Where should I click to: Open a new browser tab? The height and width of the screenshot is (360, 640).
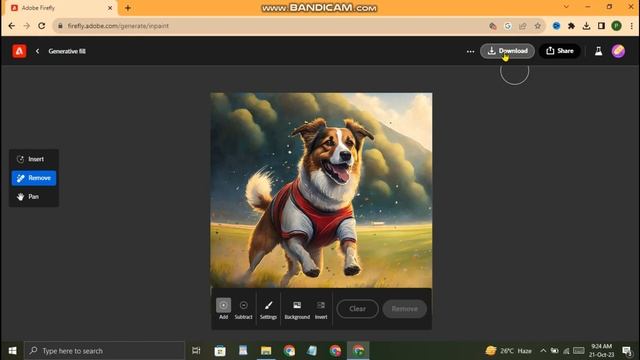point(128,8)
